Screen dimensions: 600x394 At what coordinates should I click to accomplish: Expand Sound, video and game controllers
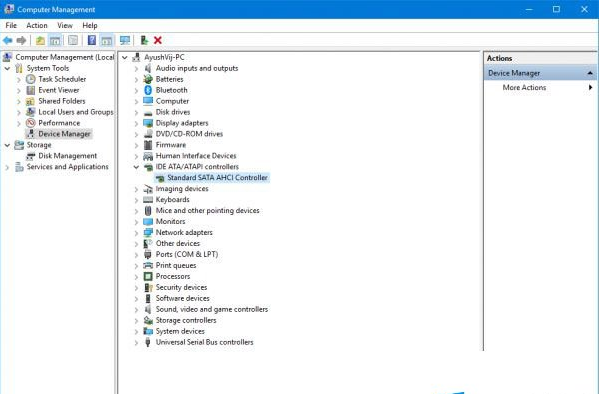136,309
